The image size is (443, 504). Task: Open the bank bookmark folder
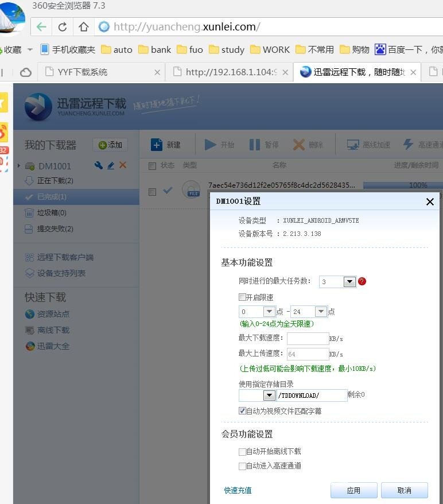point(154,49)
